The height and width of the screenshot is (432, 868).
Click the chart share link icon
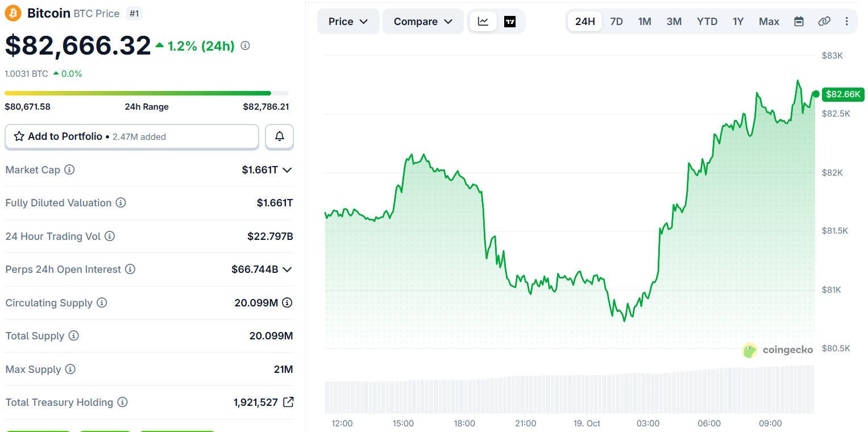tap(824, 22)
